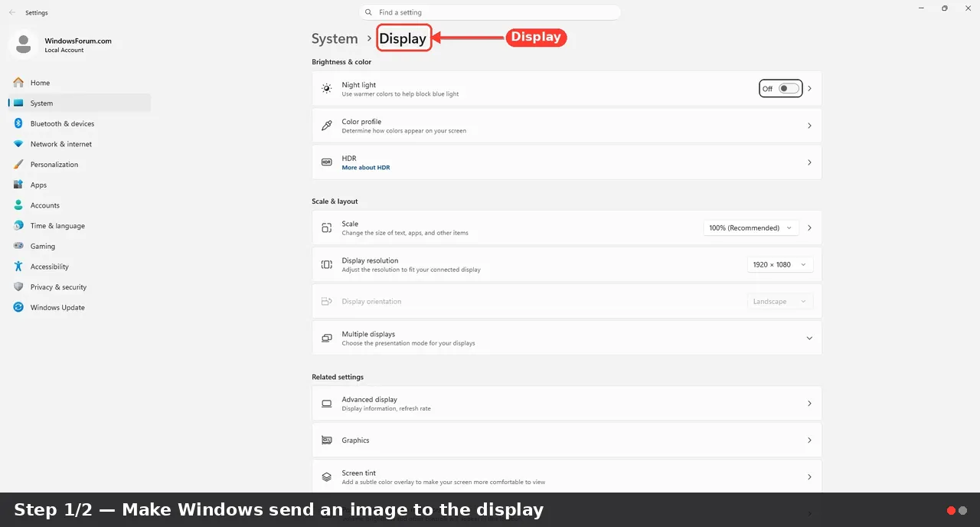
Task: Click System in the breadcrumb
Action: (335, 38)
